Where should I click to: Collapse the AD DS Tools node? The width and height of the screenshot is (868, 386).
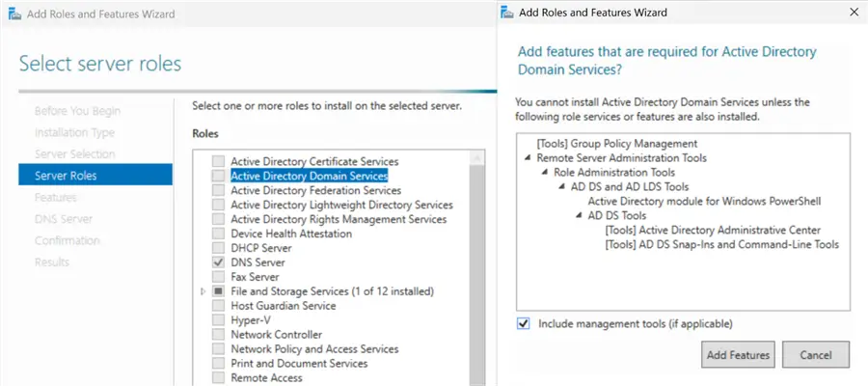click(579, 215)
